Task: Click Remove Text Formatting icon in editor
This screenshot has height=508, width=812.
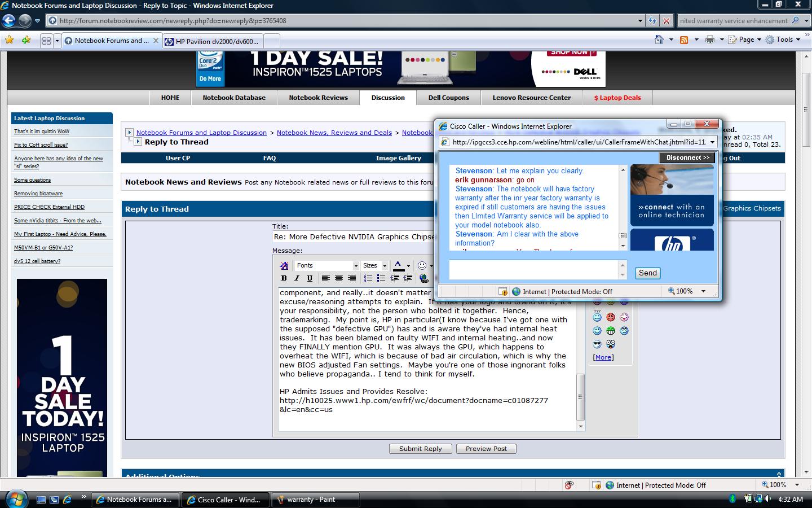Action: click(x=284, y=265)
